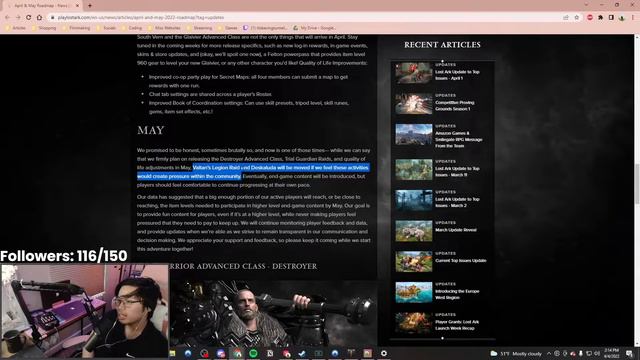Open the Filmmaking bookmark folder

pyautogui.click(x=76, y=28)
